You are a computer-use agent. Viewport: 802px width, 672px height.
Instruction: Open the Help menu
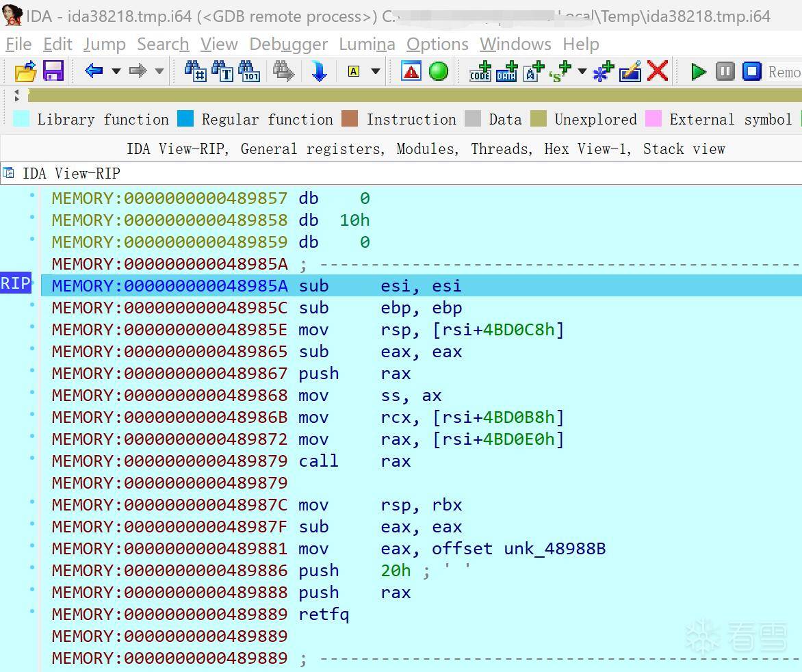coord(580,44)
